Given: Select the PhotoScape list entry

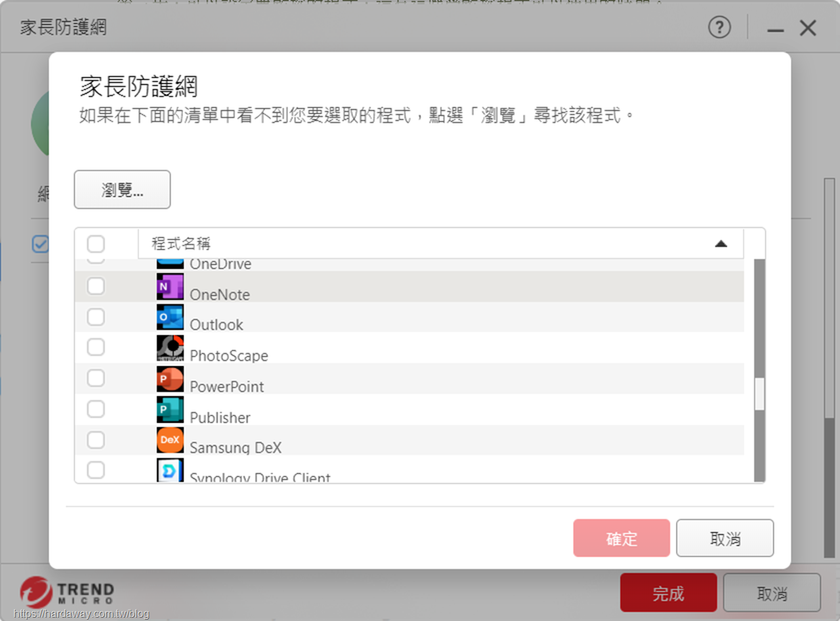Looking at the screenshot, I should pyautogui.click(x=409, y=348).
